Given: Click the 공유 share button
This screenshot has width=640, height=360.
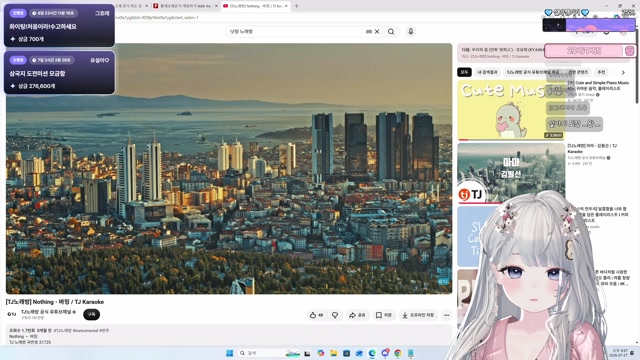Looking at the screenshot, I should (x=357, y=315).
